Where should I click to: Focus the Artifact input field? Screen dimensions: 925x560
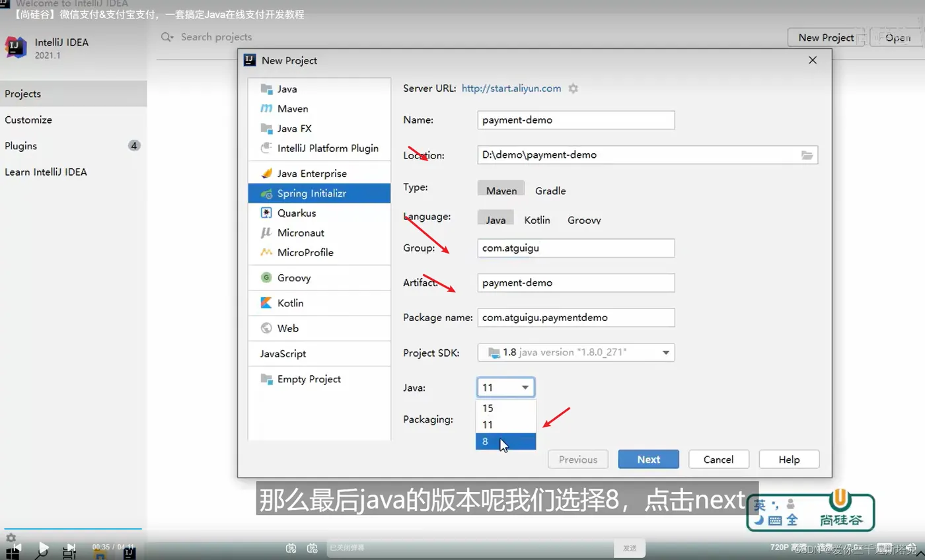[576, 283]
